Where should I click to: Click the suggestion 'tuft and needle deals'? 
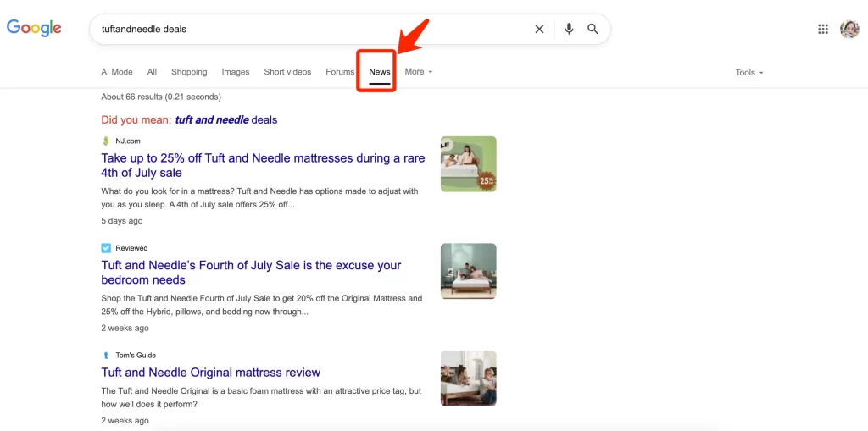point(226,119)
